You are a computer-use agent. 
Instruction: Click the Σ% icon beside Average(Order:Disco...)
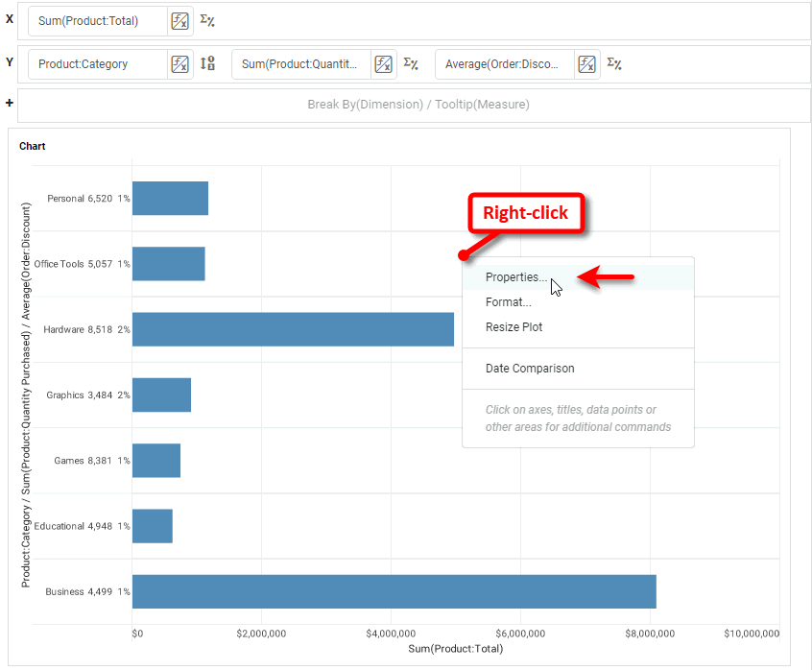point(616,62)
